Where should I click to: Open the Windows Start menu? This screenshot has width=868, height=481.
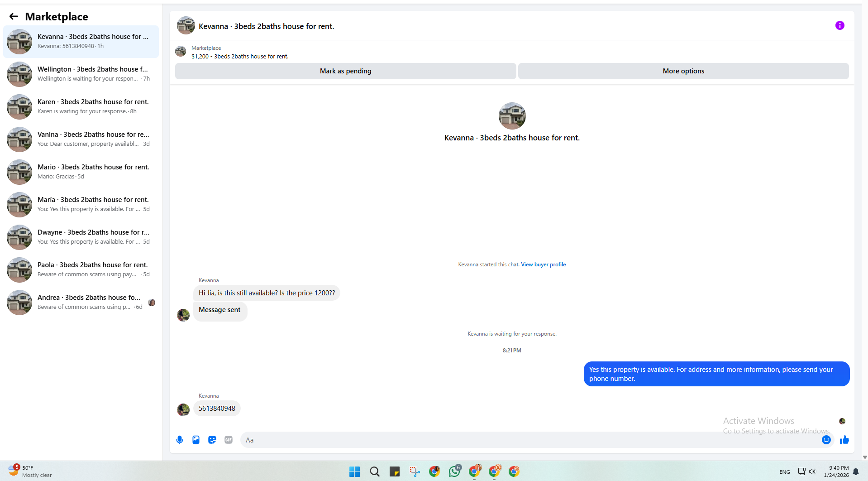[355, 471]
